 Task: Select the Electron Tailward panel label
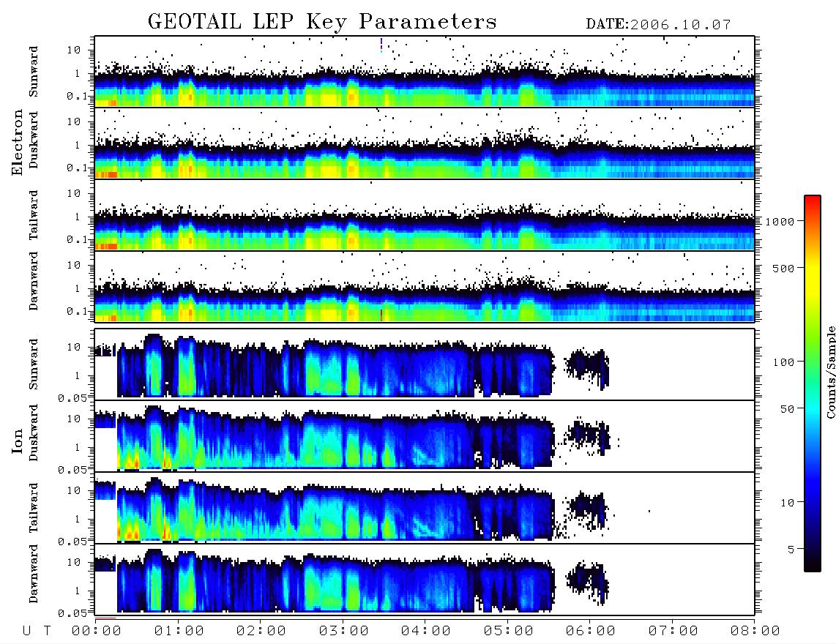tap(34, 214)
